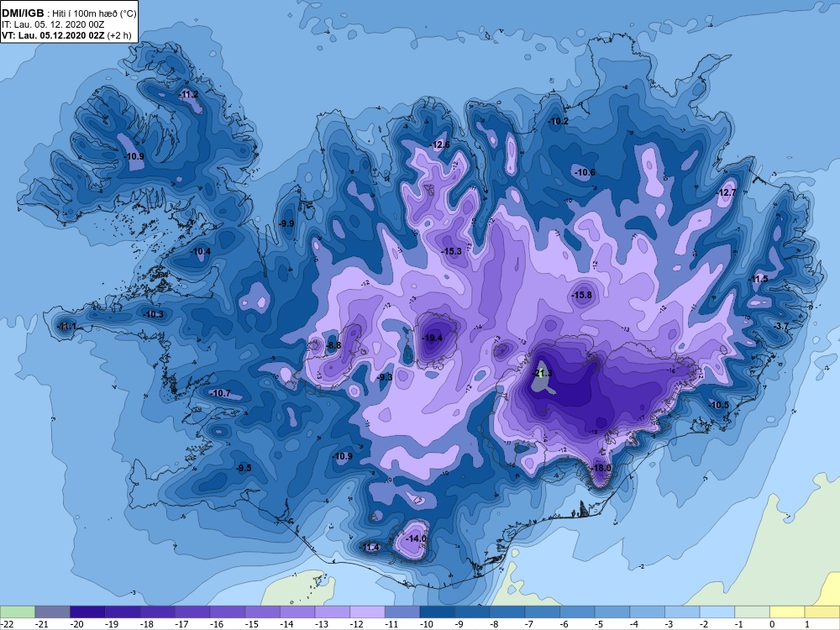Click the -11.5 temperature value
This screenshot has width=840, height=630.
[758, 279]
